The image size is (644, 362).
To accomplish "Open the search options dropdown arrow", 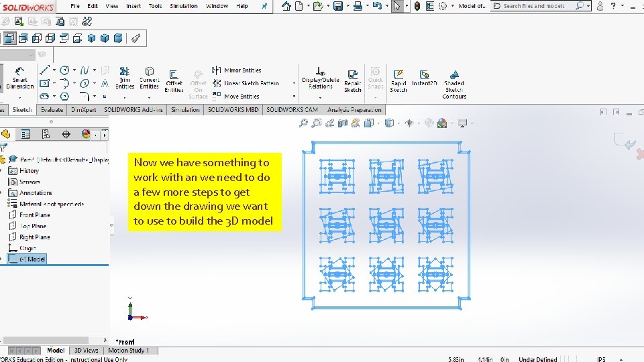I will (588, 6).
